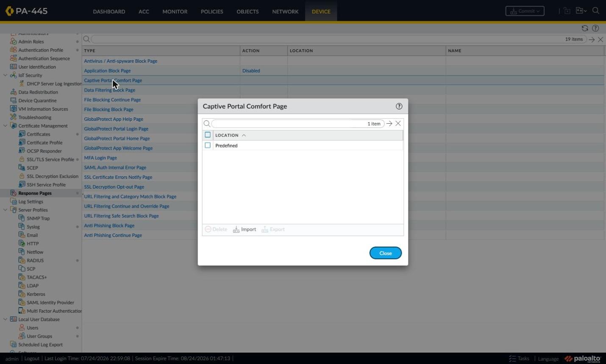
Task: Open the Language selector in status bar
Action: 548,359
